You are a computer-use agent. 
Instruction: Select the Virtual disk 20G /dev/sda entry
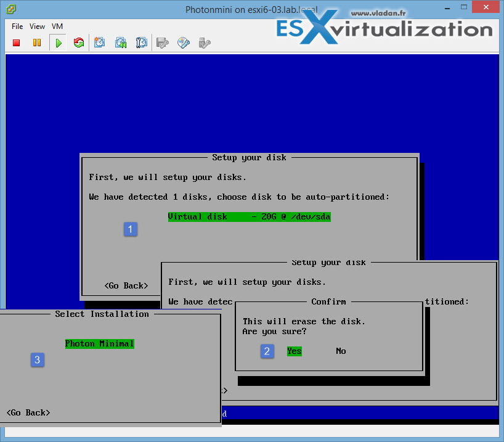point(249,217)
